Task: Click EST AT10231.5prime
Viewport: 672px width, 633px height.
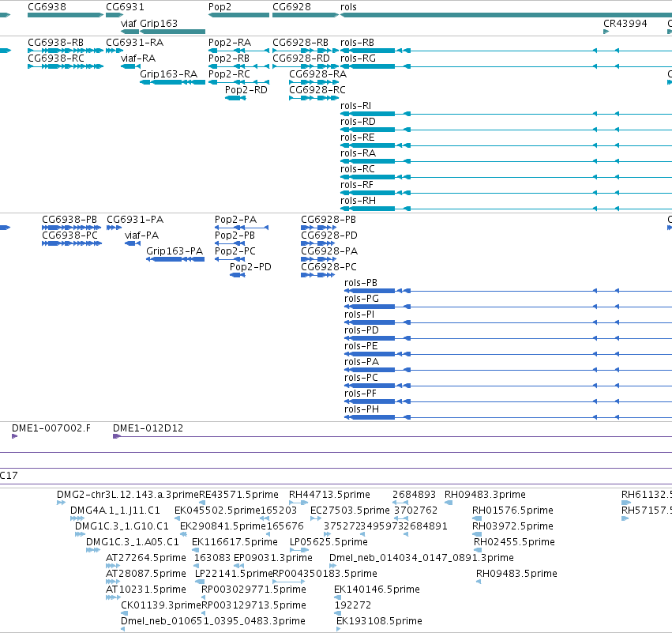Action: pos(113,597)
